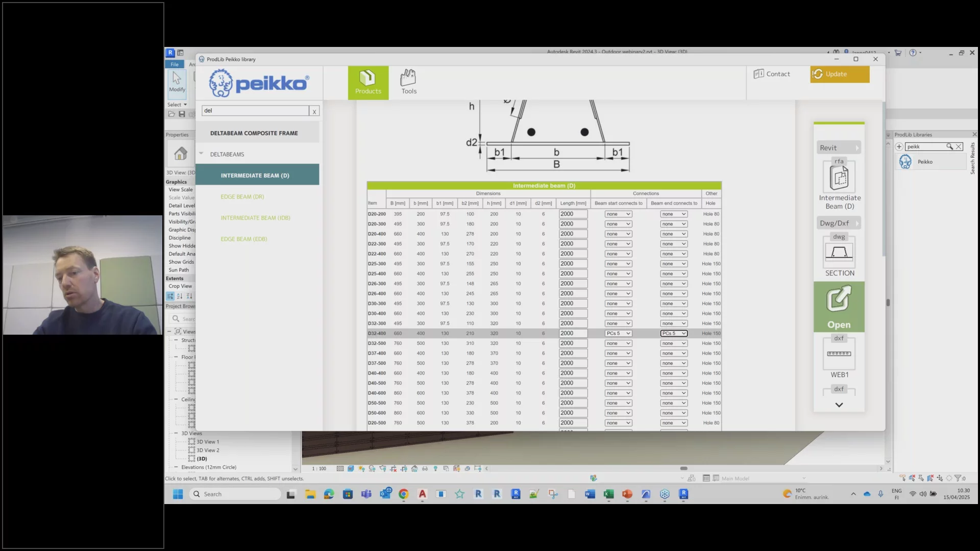Clear the 'del' search with x button
The height and width of the screenshot is (551, 980).
pyautogui.click(x=314, y=111)
